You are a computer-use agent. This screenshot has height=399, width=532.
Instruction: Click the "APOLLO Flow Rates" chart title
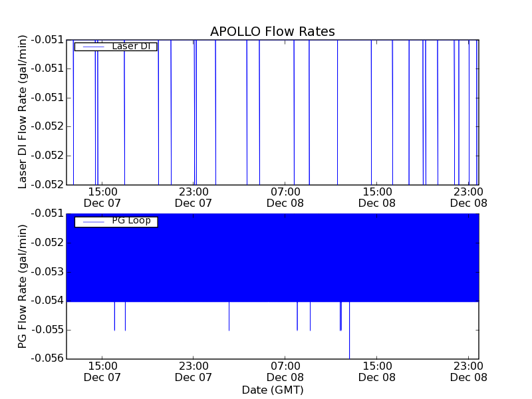pyautogui.click(x=273, y=31)
